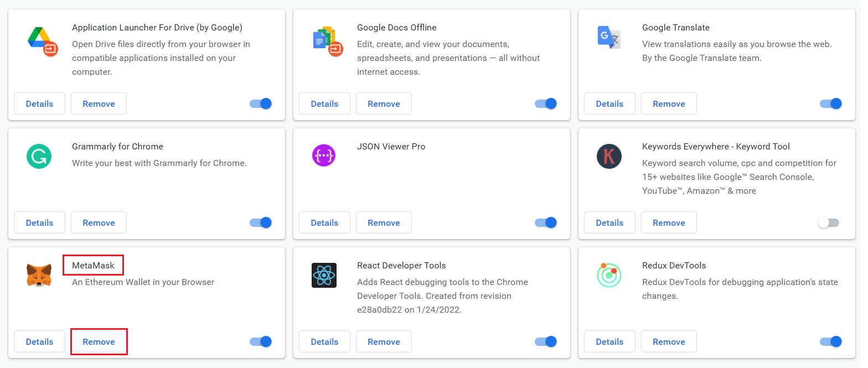View MetaMask Details
Viewport: 868px width, 368px height.
point(39,341)
